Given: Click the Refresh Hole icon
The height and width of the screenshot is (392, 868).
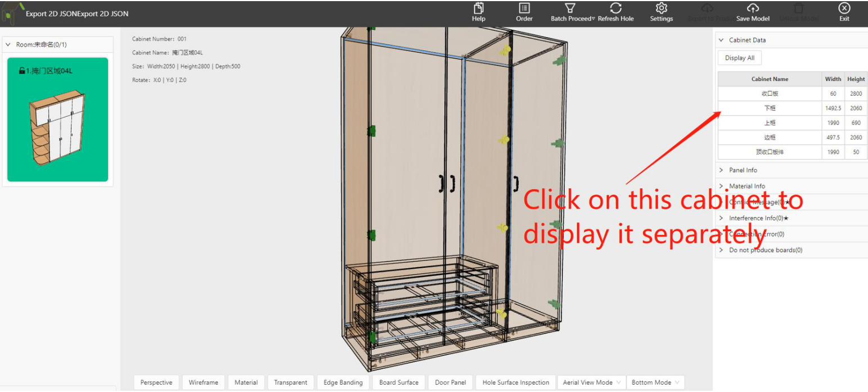Looking at the screenshot, I should click(x=615, y=8).
